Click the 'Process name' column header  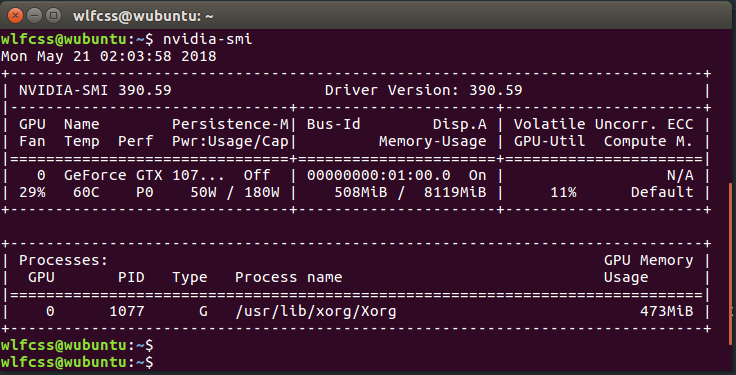tap(288, 277)
